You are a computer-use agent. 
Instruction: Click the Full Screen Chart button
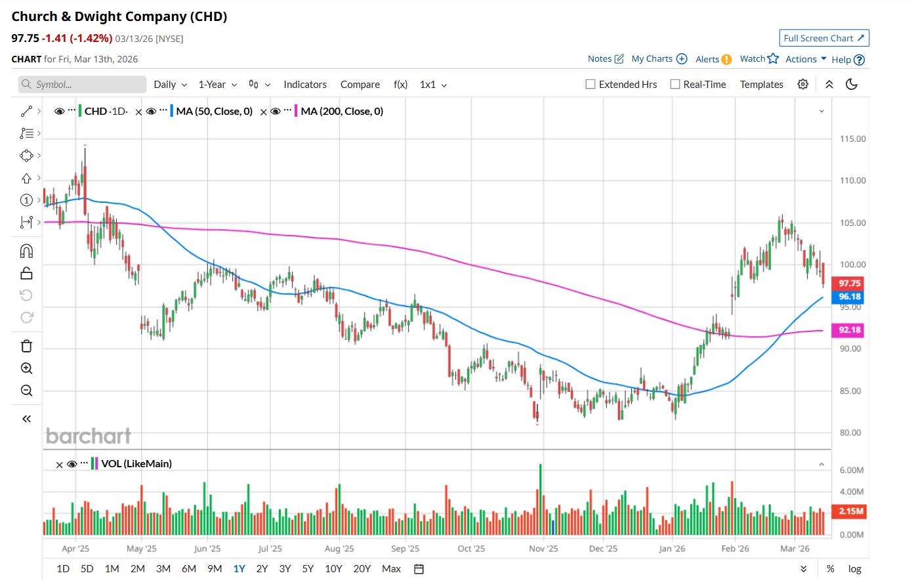(824, 38)
